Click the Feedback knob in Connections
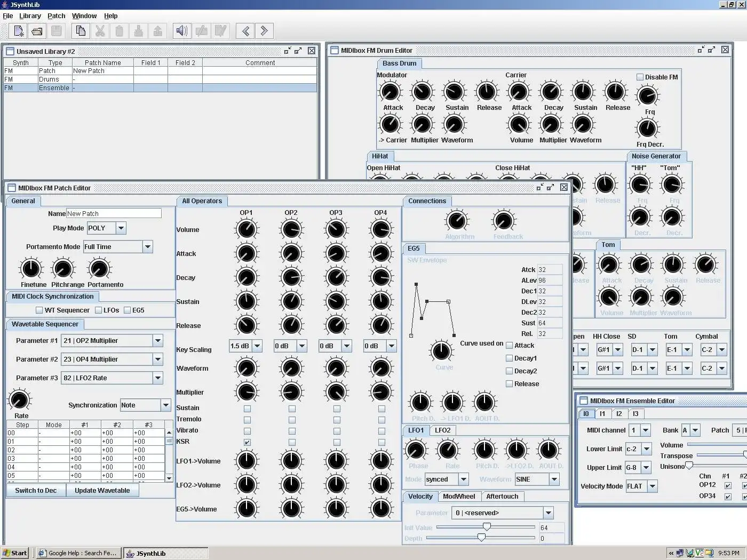This screenshot has height=560, width=747. (503, 220)
